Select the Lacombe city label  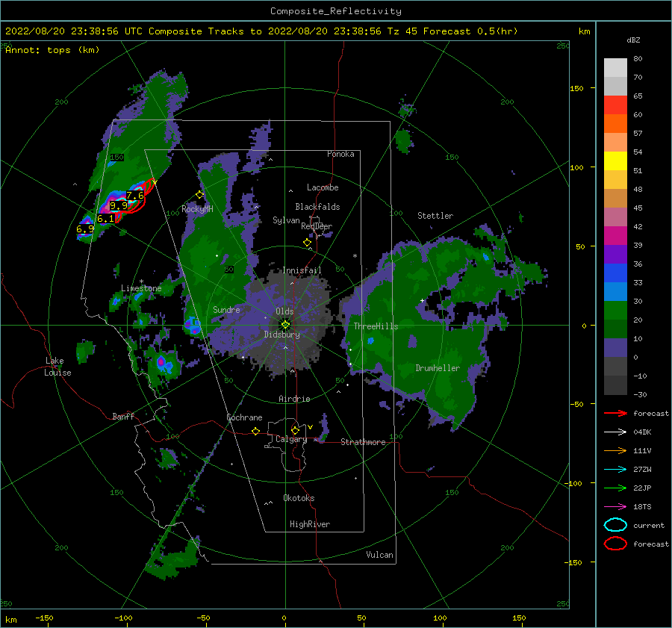323,187
